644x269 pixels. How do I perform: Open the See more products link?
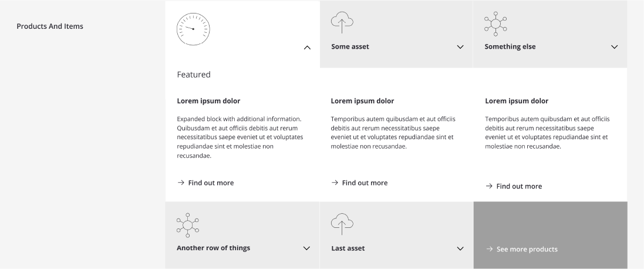click(527, 249)
